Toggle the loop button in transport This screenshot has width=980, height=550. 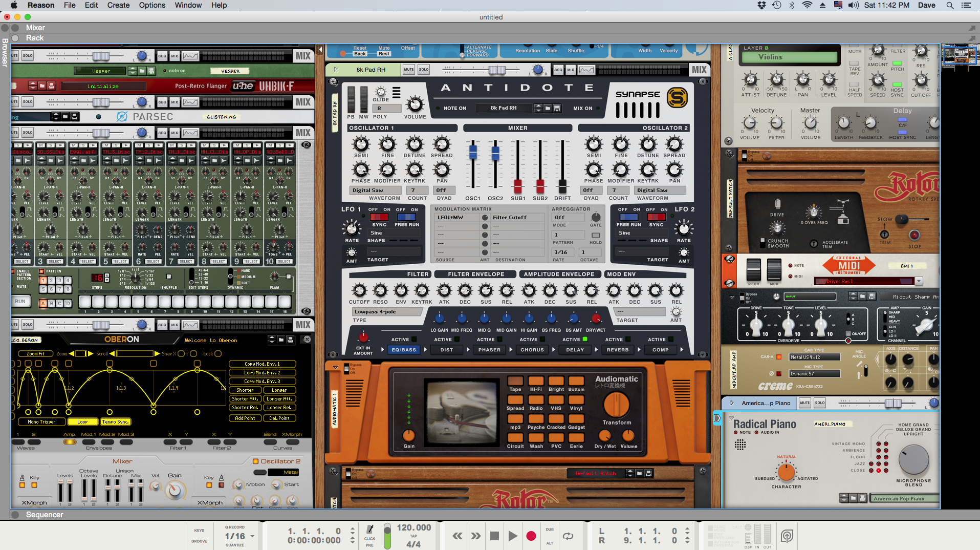coord(568,536)
